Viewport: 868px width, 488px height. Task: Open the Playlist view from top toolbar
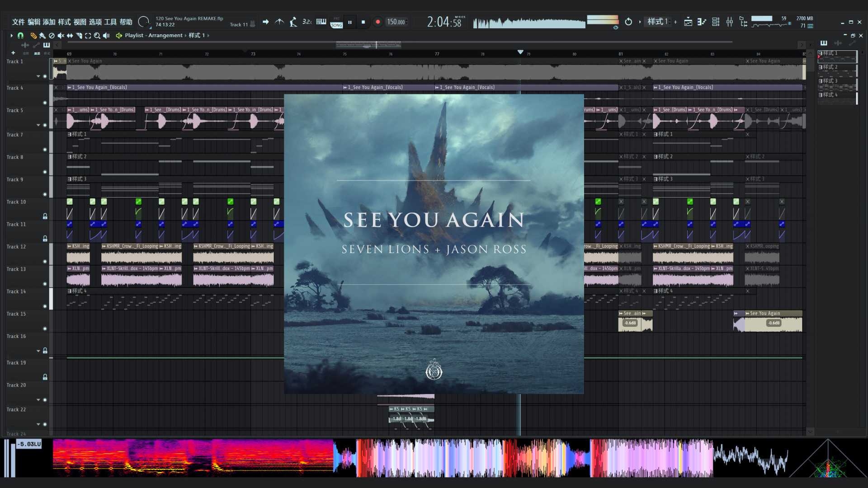(688, 22)
